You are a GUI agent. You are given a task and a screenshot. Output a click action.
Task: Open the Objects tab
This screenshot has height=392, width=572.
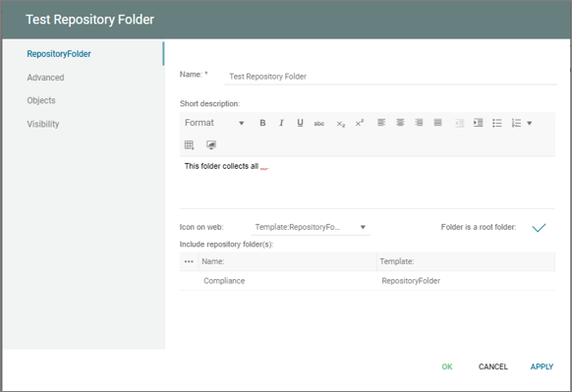[x=41, y=100]
